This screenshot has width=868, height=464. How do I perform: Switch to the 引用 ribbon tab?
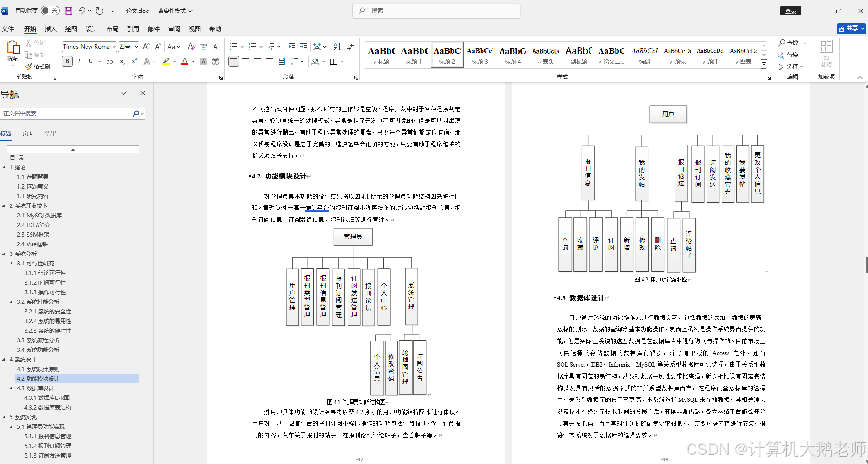pos(133,29)
